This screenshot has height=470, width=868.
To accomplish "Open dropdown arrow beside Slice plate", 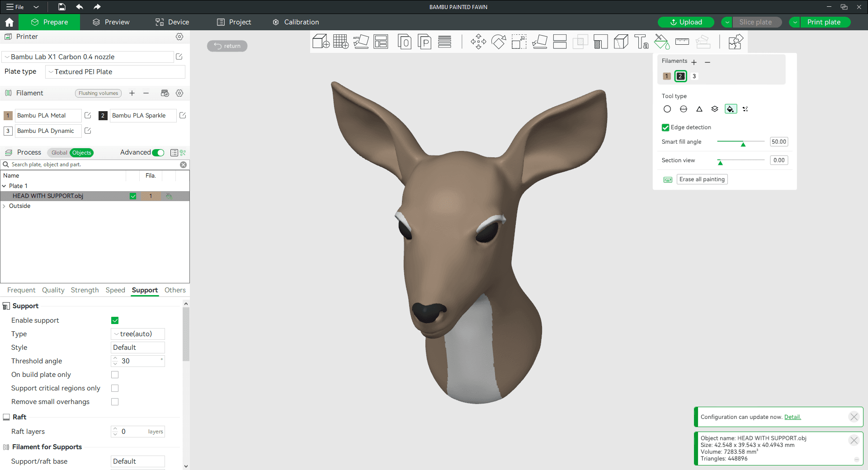I will click(x=727, y=22).
